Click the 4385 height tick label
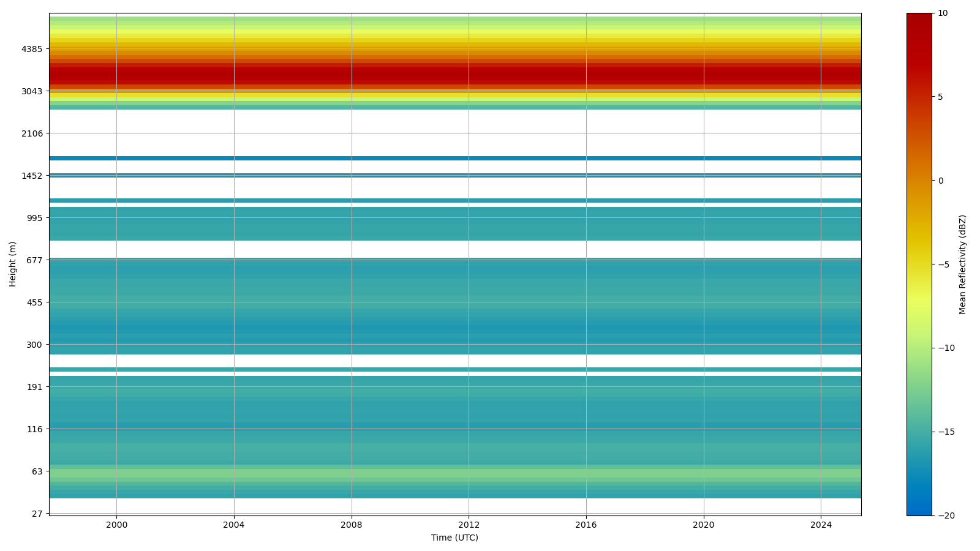The image size is (980, 551). (32, 49)
